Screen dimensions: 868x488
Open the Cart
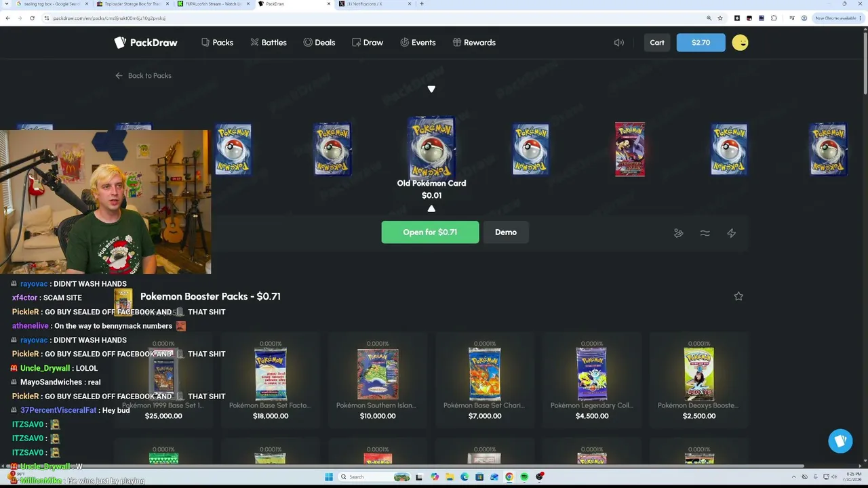657,43
